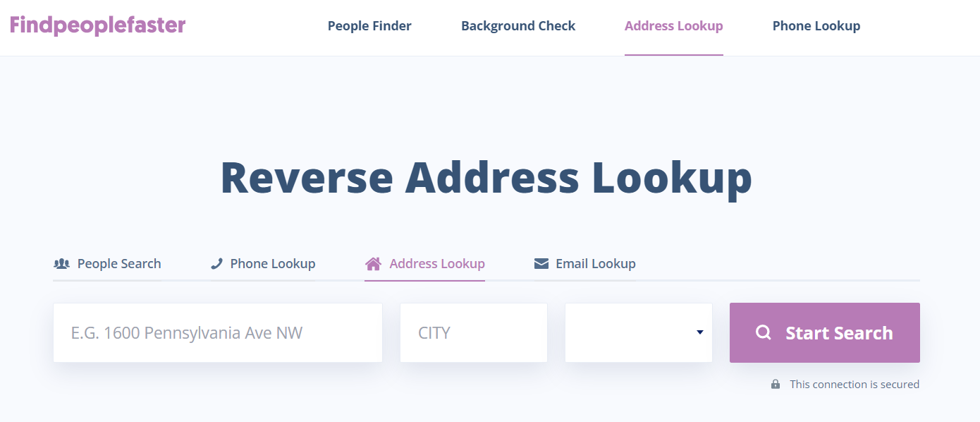Switch to the People Search tab
The width and height of the screenshot is (980, 422).
[107, 264]
